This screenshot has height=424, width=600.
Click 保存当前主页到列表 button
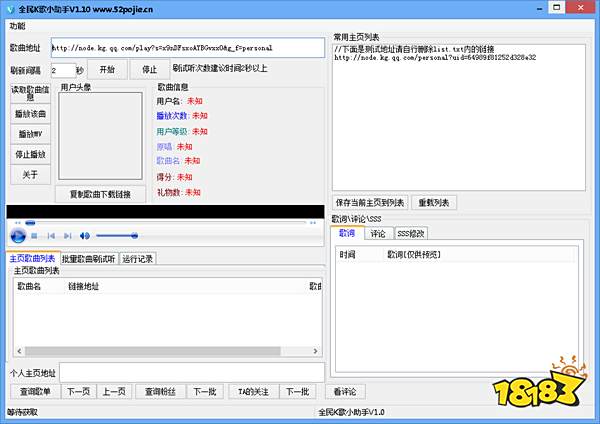(x=368, y=203)
